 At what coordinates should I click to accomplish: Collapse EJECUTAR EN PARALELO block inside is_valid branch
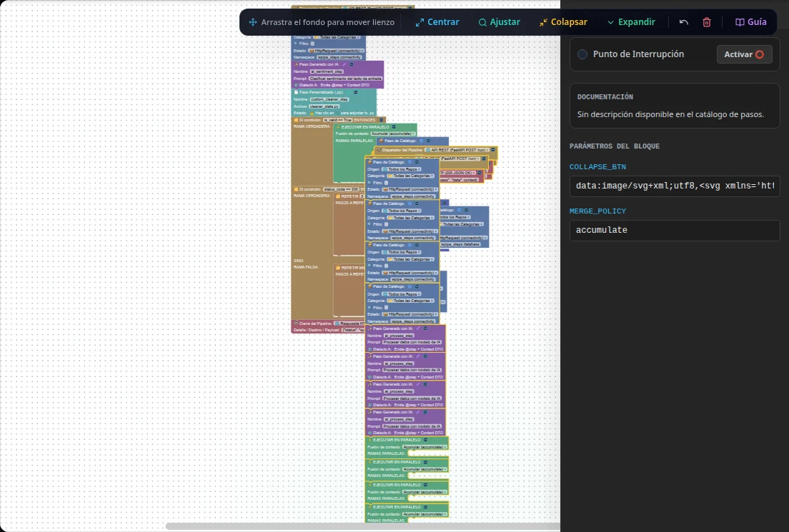click(394, 126)
